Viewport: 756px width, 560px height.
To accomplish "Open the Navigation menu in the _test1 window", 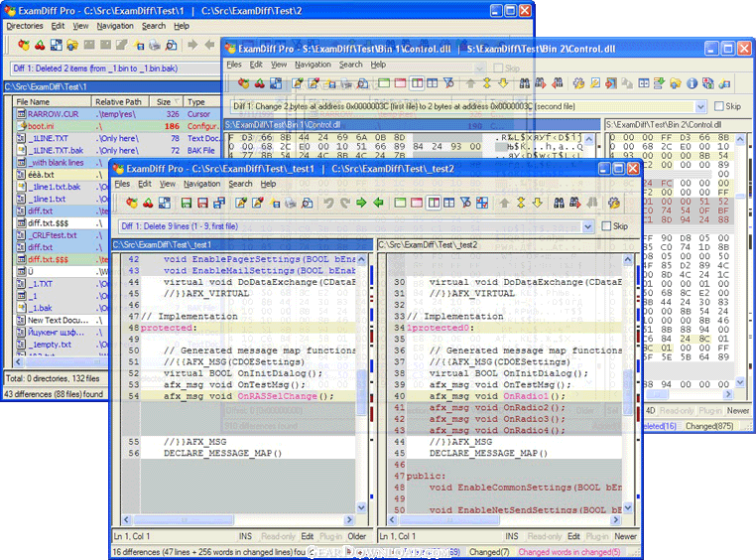I will [201, 184].
